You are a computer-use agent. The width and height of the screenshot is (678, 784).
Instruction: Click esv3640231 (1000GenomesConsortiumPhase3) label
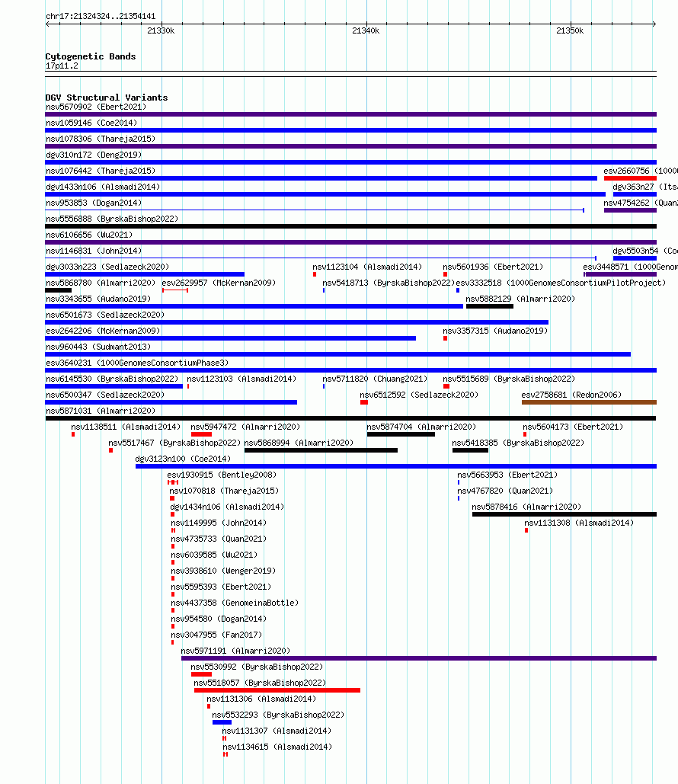[x=137, y=363]
